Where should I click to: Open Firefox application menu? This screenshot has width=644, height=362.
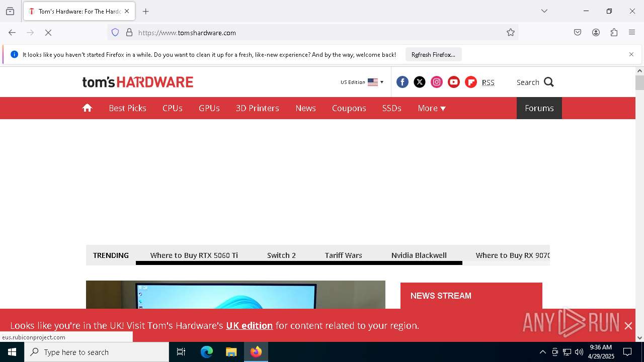pyautogui.click(x=632, y=33)
